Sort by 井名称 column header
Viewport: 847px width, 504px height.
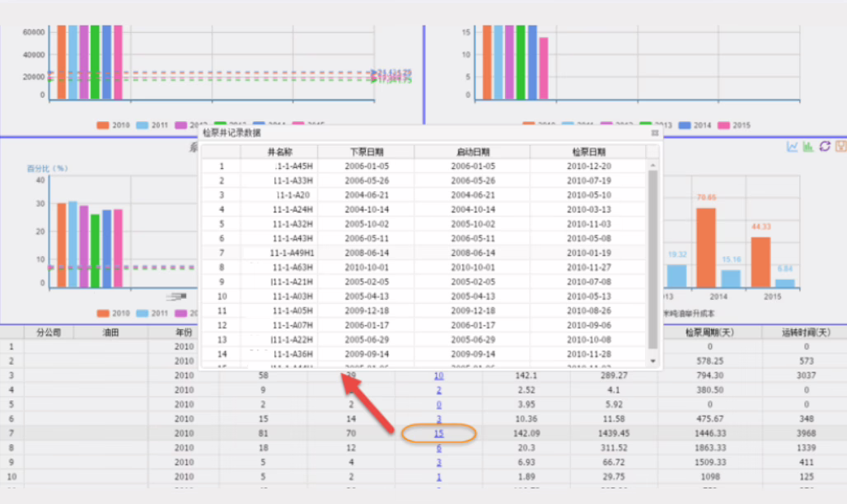tap(279, 152)
